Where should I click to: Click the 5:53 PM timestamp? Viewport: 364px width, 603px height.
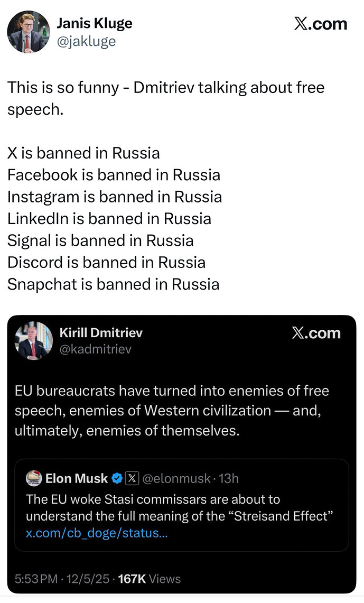click(36, 579)
